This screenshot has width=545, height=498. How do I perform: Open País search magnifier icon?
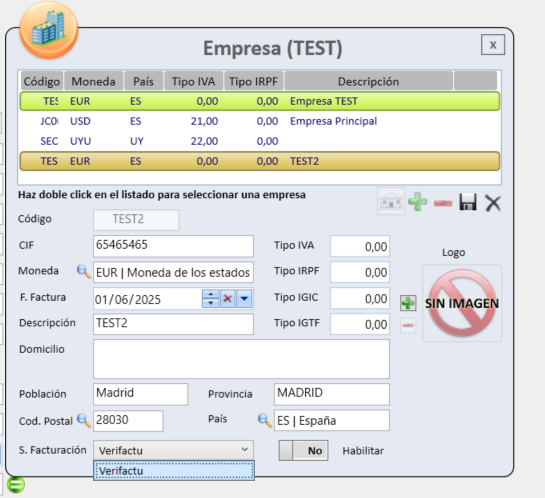click(265, 421)
